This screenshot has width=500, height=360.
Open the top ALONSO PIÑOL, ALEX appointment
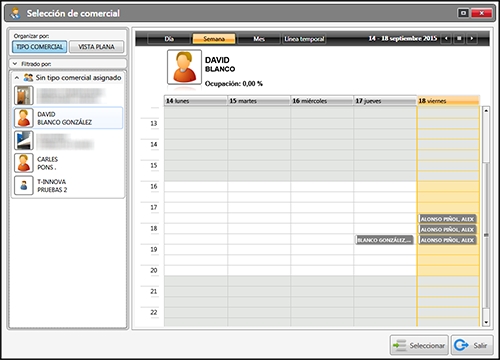tap(448, 219)
